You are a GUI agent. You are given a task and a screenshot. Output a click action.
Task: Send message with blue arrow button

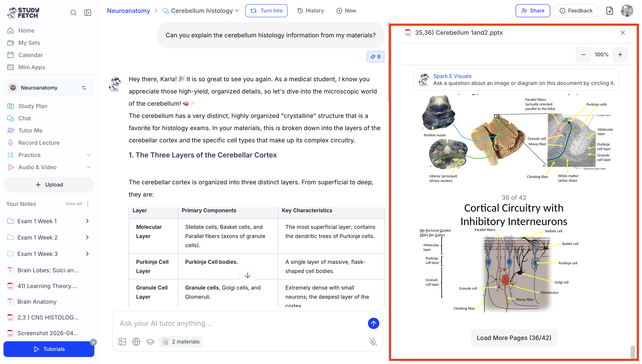pyautogui.click(x=373, y=323)
